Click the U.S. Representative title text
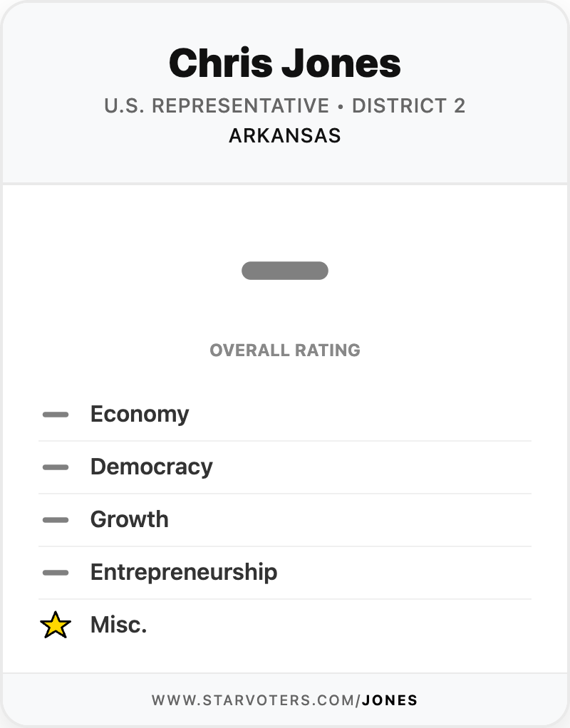Viewport: 570px width, 728px height. point(217,106)
